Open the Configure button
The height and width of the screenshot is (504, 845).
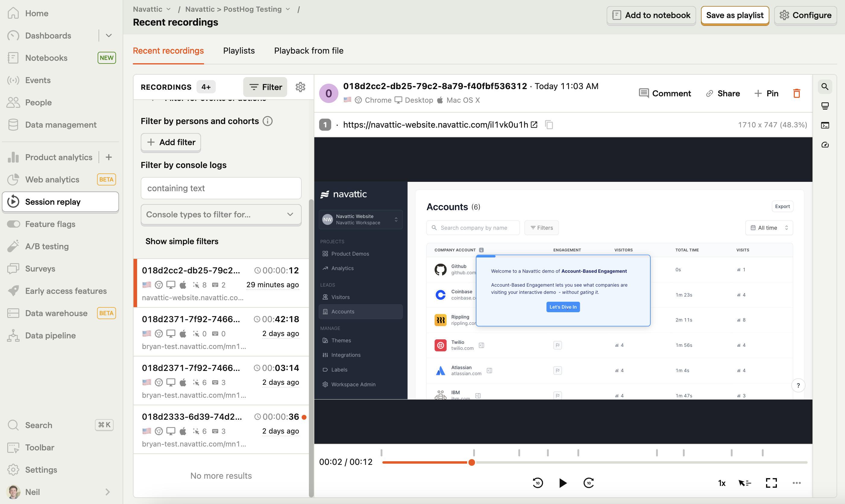[805, 15]
